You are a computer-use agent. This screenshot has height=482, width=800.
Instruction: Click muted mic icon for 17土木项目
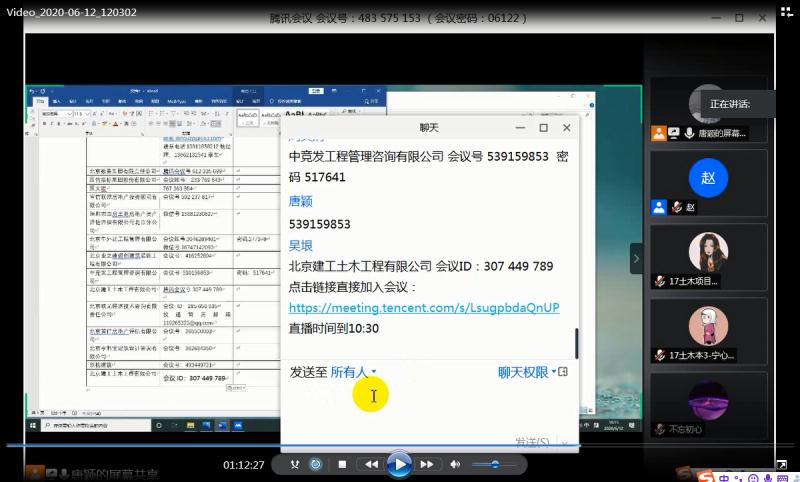pos(660,281)
